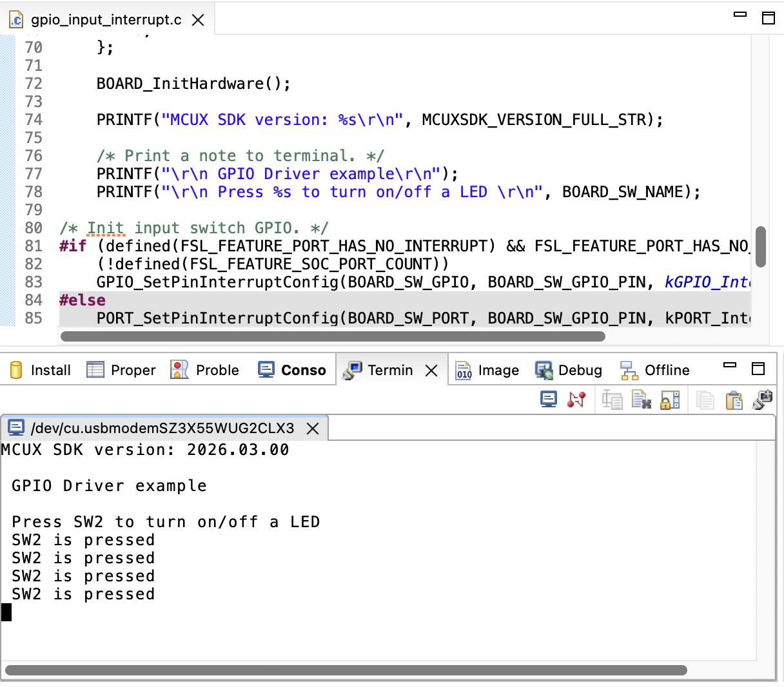The height and width of the screenshot is (687, 784).
Task: Open a terminal with the monitor icon
Action: click(549, 400)
